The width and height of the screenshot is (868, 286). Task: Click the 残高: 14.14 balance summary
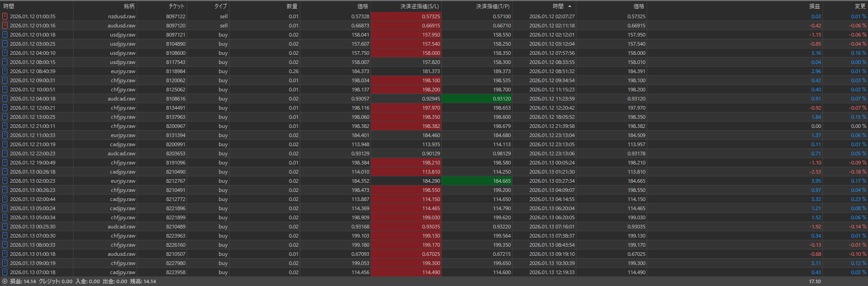click(x=143, y=281)
